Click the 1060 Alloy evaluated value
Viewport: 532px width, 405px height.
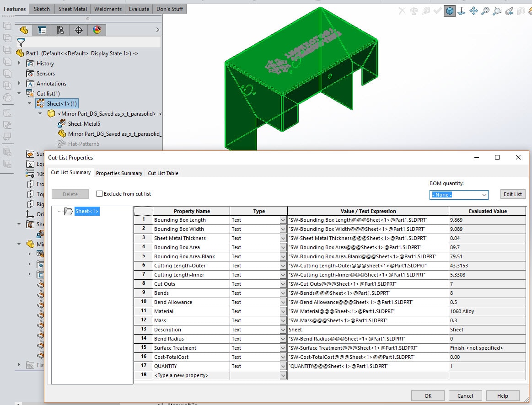pyautogui.click(x=487, y=311)
